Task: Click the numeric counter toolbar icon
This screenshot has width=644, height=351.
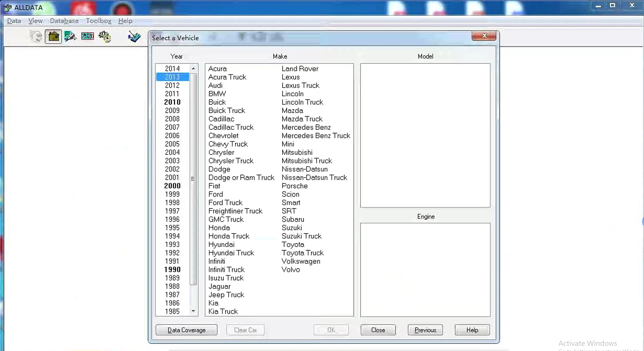Action: [87, 36]
